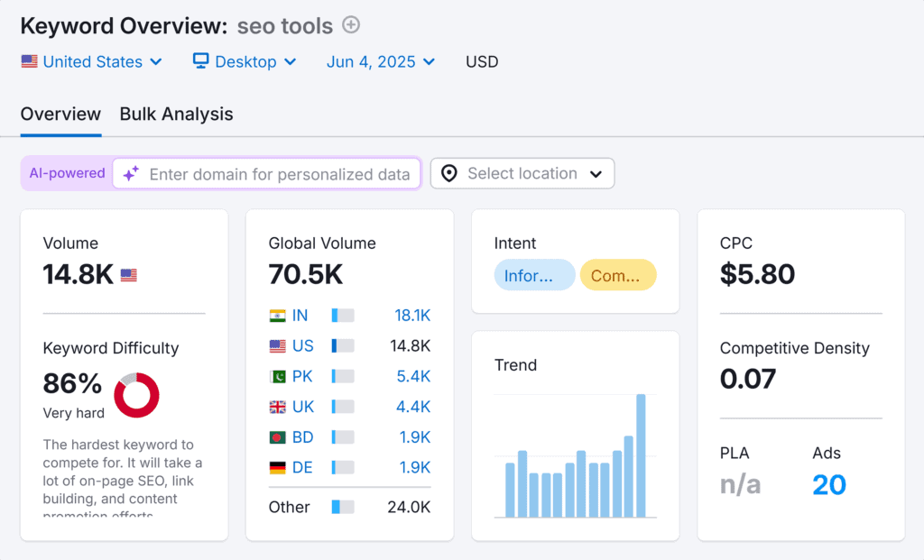Click the Other row in Global Volume

click(289, 507)
